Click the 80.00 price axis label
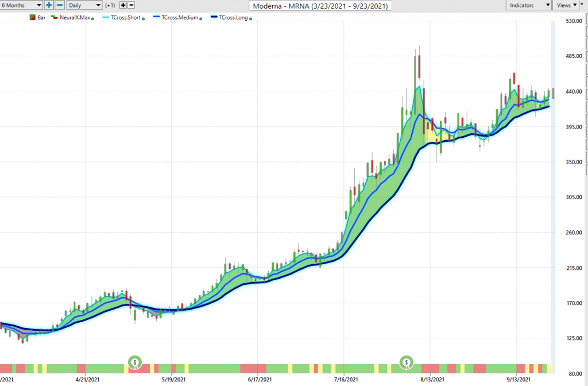 pyautogui.click(x=575, y=373)
